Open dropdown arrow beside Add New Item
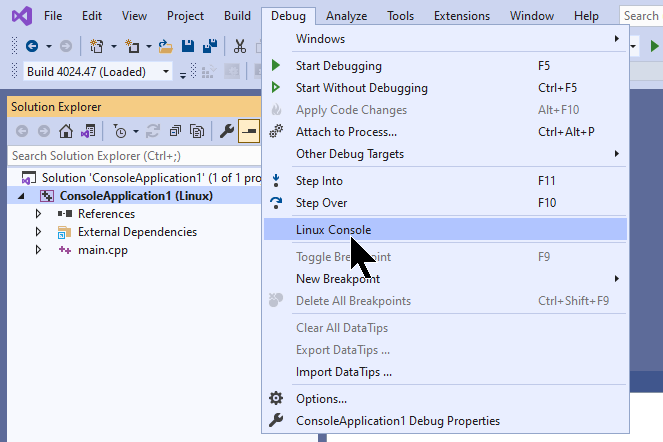Viewport: 663px width, 442px height. 149,46
